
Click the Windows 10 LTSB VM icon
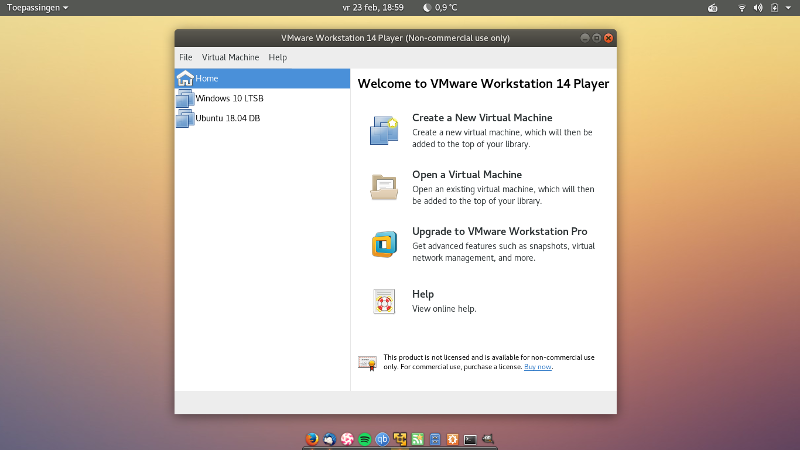185,98
